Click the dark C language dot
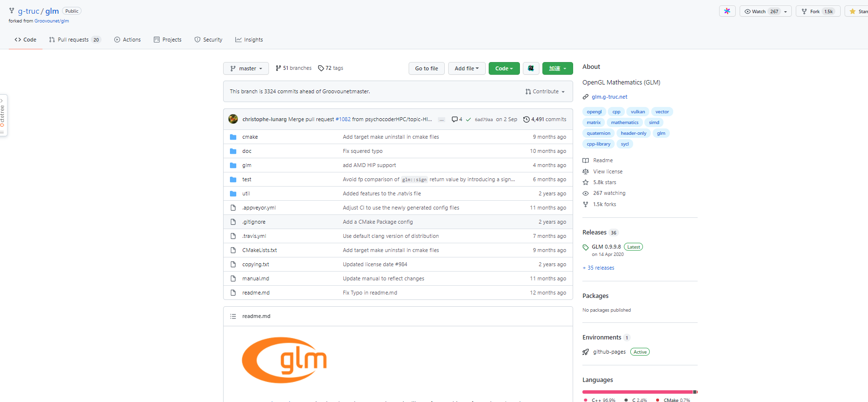Screen dimensions: 868x402 pyautogui.click(x=626, y=400)
